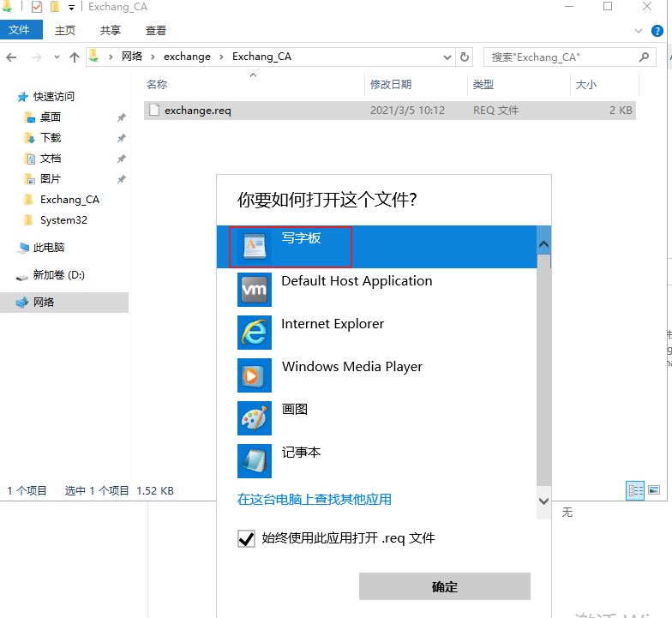Click the search Exchang_CA input box
Viewport: 672px width, 618px height.
coord(561,57)
